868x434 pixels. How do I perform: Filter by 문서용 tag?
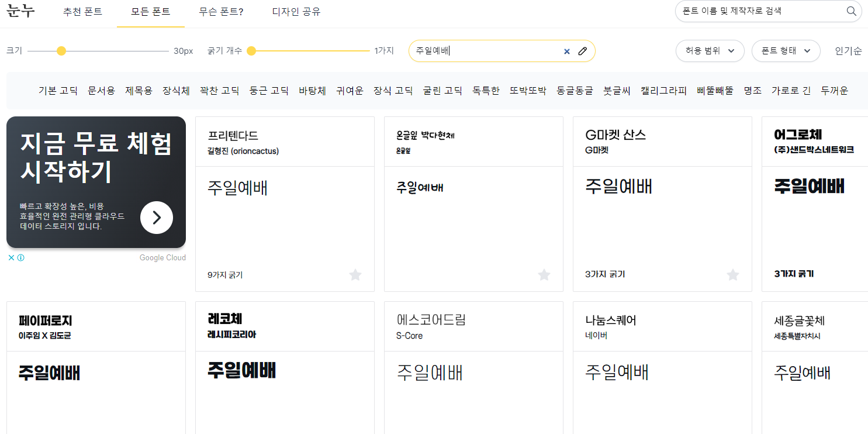[x=101, y=91]
